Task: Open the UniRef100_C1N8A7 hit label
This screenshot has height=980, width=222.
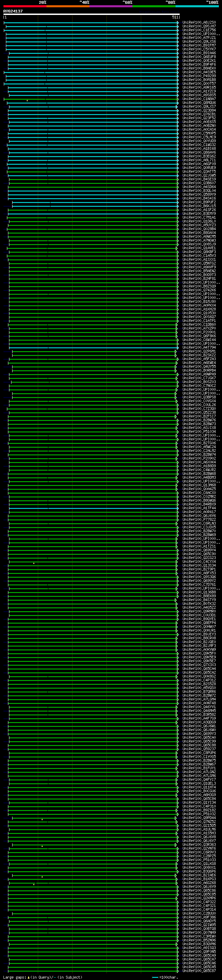Action: (199, 99)
